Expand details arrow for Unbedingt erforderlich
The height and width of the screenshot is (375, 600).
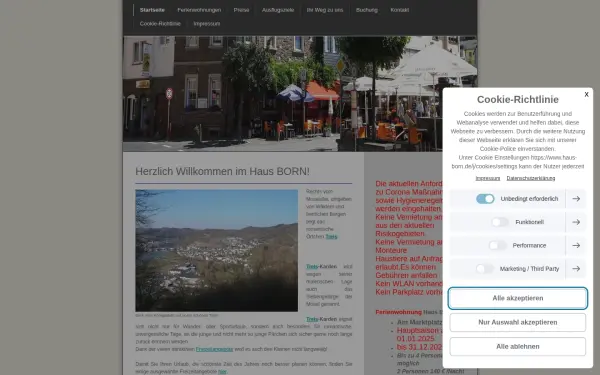pos(576,199)
